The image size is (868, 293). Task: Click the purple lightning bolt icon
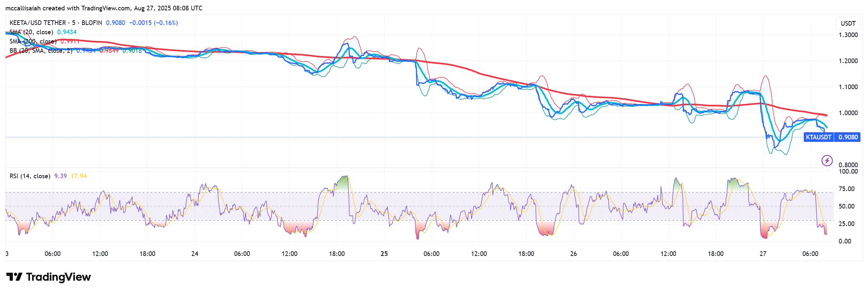coord(827,160)
